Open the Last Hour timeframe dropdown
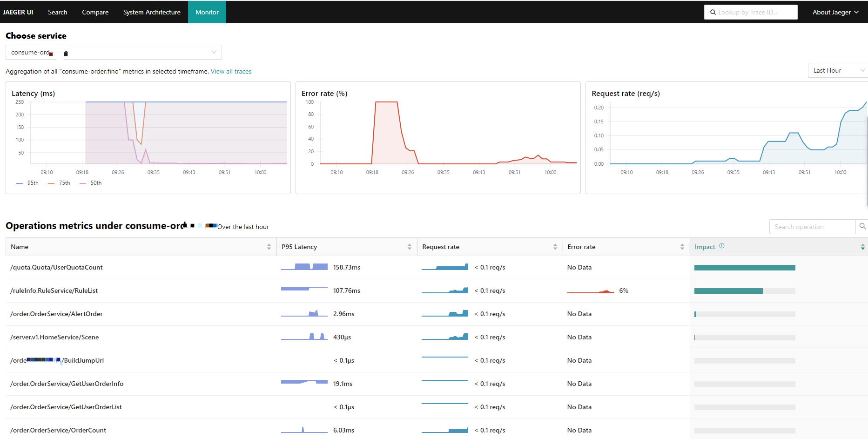The image size is (868, 439). pyautogui.click(x=838, y=70)
